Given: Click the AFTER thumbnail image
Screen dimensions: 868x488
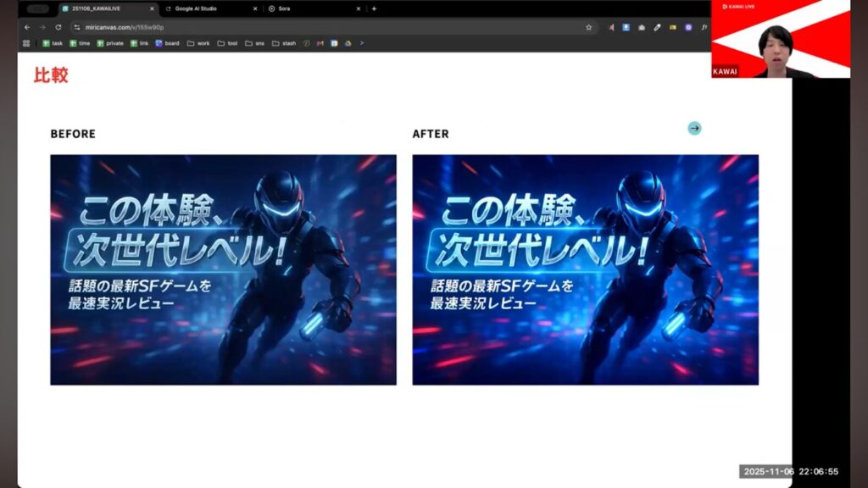Looking at the screenshot, I should (x=585, y=269).
